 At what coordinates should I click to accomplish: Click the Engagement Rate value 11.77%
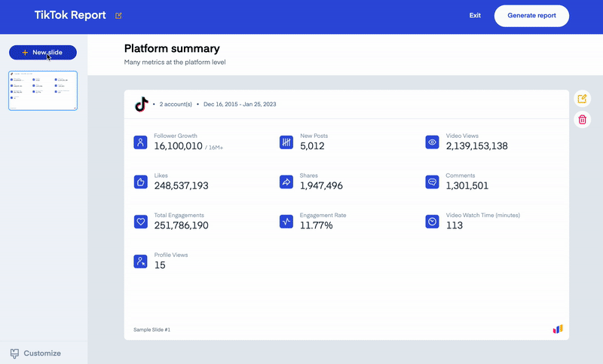click(316, 225)
